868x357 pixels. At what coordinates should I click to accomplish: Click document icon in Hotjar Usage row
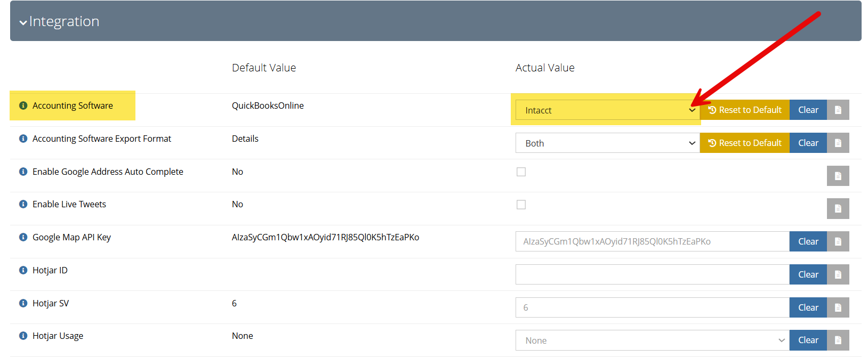point(838,340)
